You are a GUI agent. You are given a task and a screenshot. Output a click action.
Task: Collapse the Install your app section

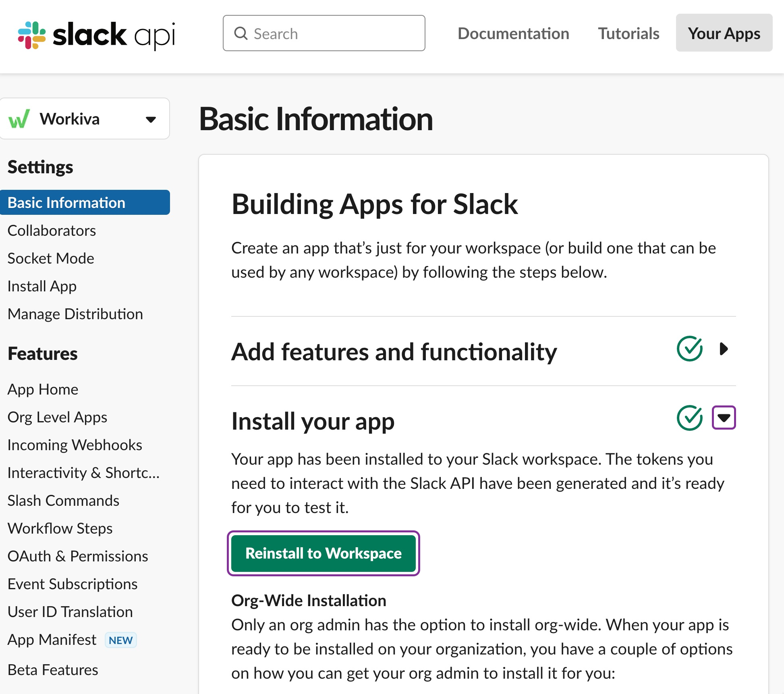724,418
